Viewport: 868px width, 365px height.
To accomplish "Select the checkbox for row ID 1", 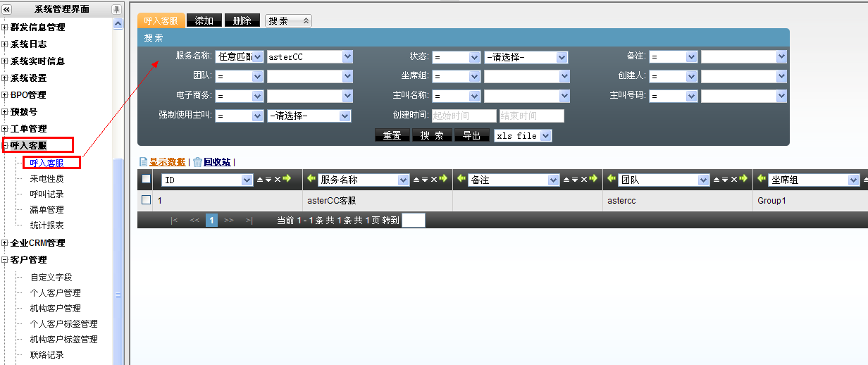I will 147,200.
